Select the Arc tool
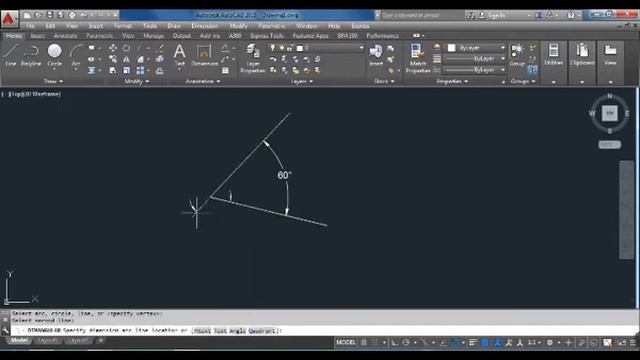 click(x=76, y=55)
